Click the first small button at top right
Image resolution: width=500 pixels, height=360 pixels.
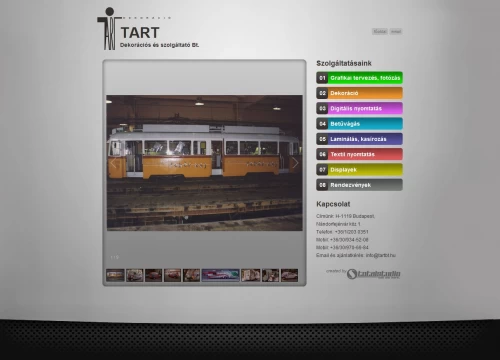click(x=380, y=31)
